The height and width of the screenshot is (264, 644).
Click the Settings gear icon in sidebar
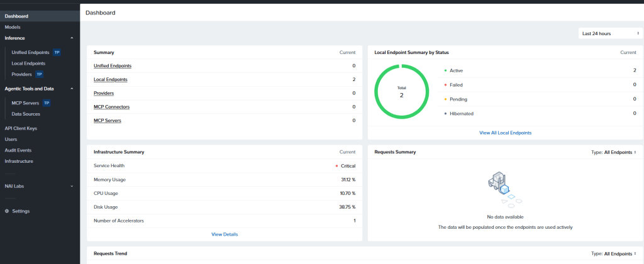tap(7, 211)
